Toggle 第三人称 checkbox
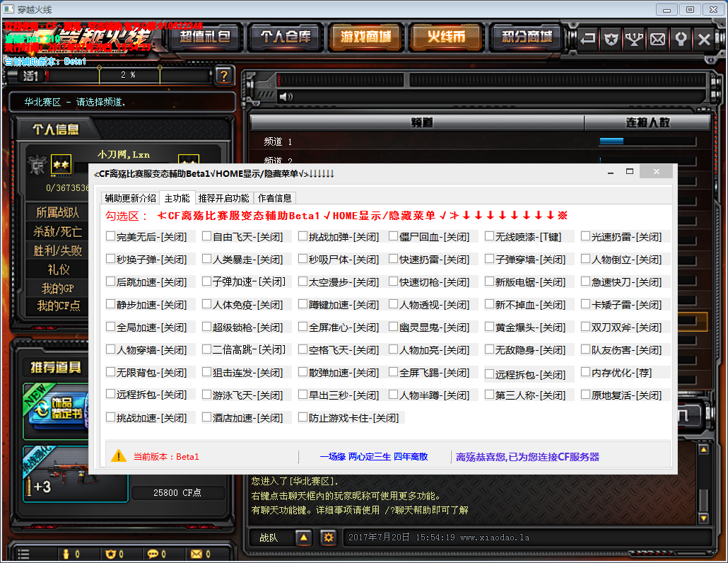The image size is (728, 563). pos(489,395)
